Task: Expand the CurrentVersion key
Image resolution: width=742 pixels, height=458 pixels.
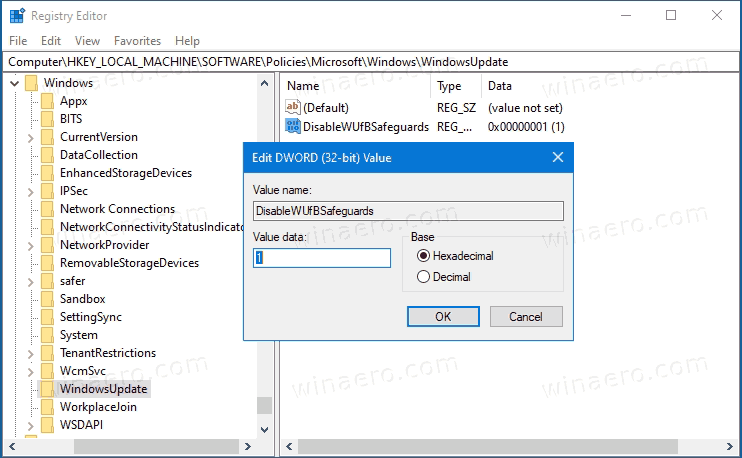Action: pyautogui.click(x=31, y=138)
